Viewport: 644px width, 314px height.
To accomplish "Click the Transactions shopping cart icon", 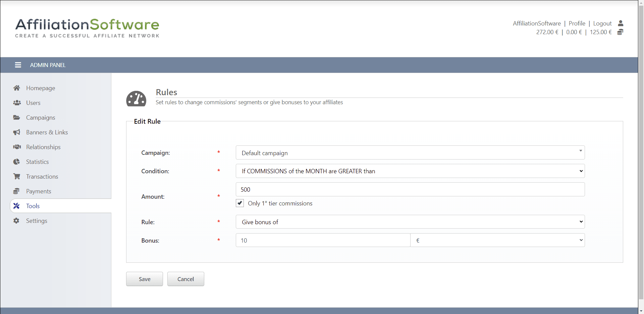I will point(16,176).
